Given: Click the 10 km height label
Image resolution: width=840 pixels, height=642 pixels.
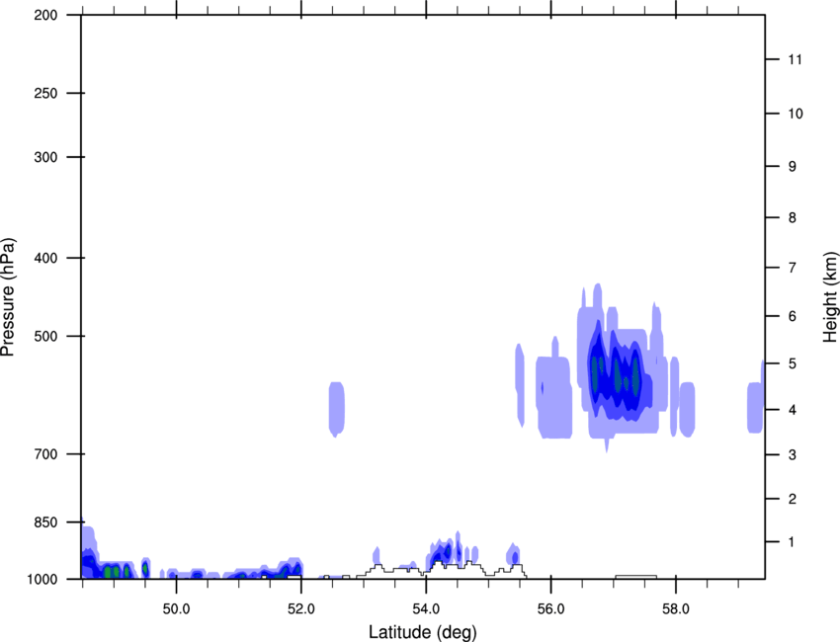Looking at the screenshot, I should [796, 114].
